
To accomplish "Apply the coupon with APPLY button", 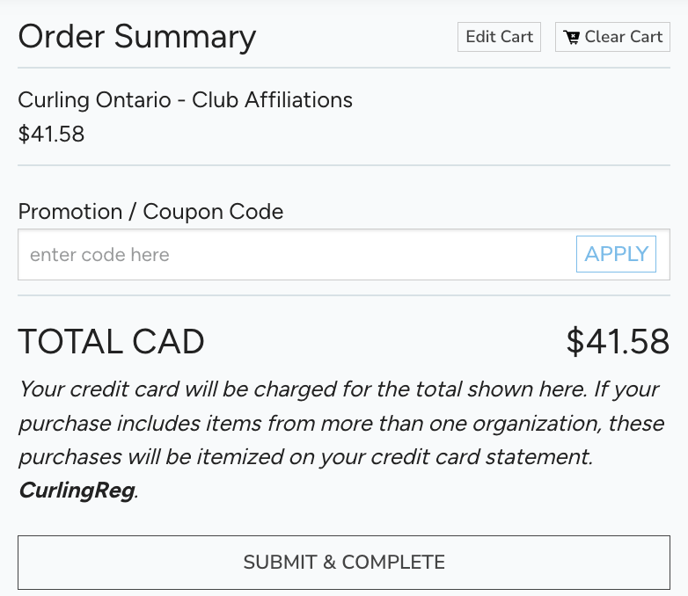I will click(x=616, y=254).
